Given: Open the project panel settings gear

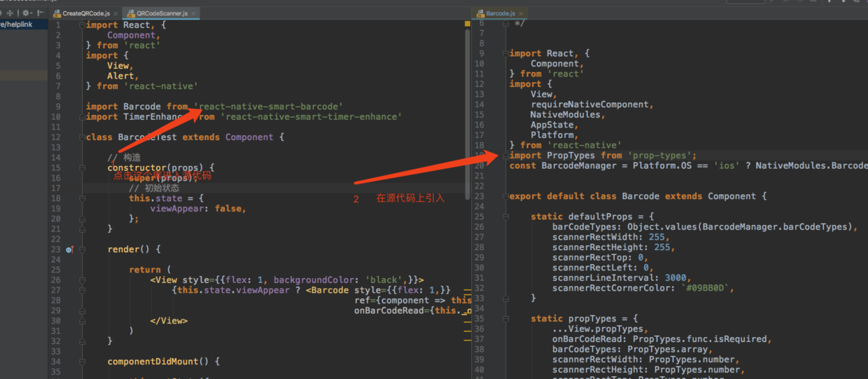Looking at the screenshot, I should pos(26,13).
